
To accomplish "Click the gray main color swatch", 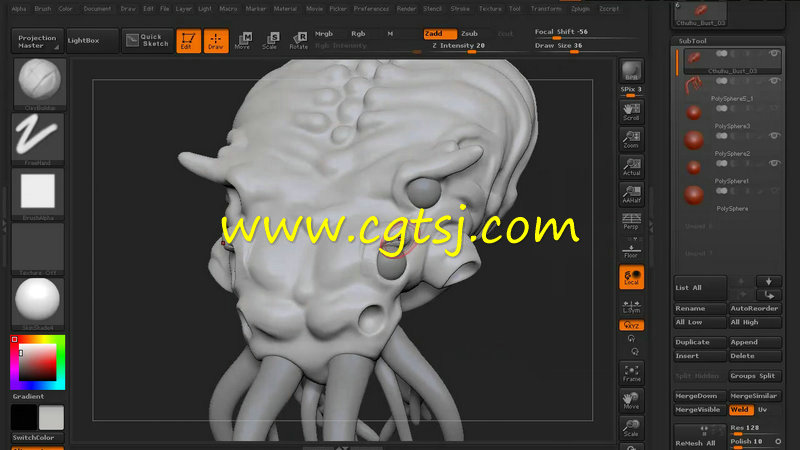I will pyautogui.click(x=51, y=417).
